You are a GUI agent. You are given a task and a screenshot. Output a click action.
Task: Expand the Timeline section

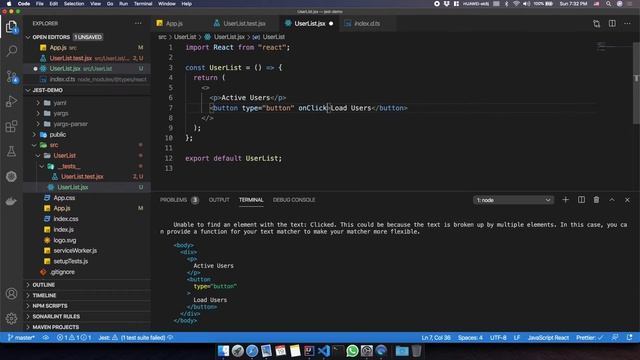(88, 295)
